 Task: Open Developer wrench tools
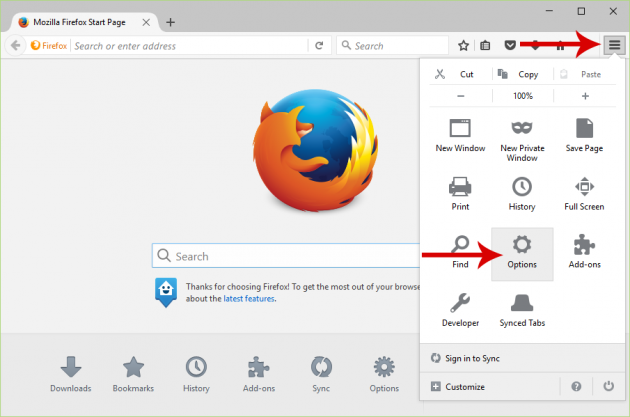460,310
